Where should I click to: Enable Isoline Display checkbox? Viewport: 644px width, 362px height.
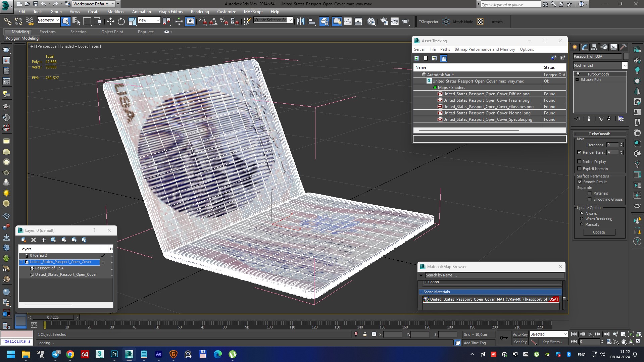click(579, 162)
